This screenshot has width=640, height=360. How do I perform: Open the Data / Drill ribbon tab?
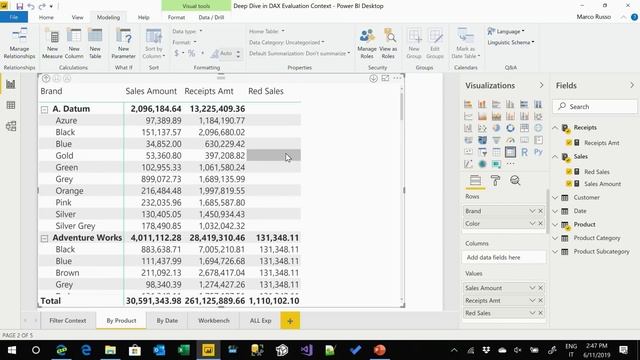[x=211, y=17]
